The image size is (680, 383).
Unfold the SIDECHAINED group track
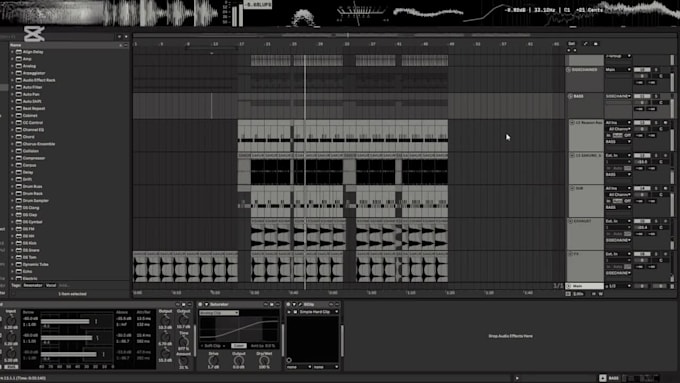click(x=569, y=70)
